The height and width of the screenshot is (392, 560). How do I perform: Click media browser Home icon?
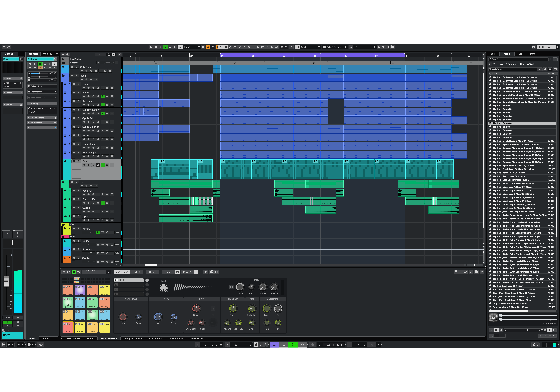494,64
